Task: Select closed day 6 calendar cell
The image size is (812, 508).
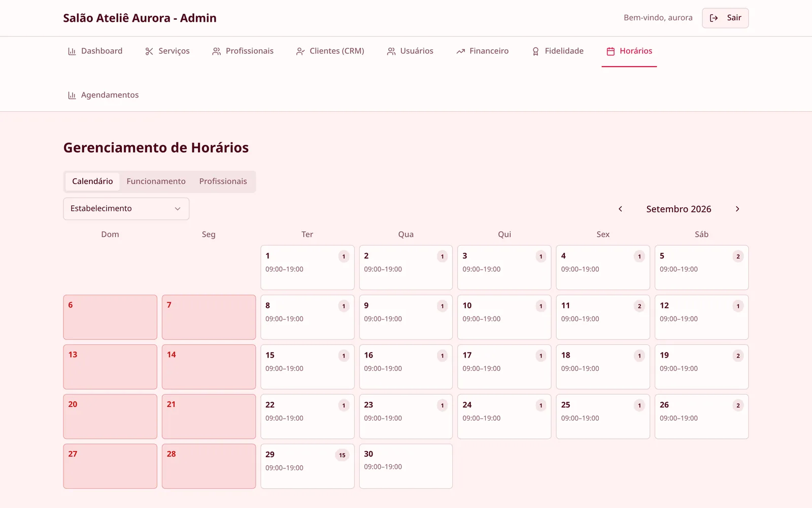Action: click(x=110, y=317)
